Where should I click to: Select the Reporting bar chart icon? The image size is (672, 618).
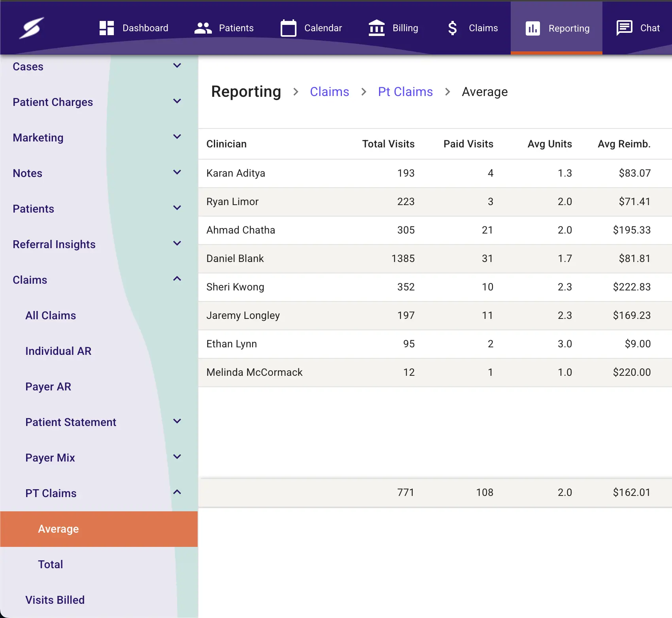(532, 28)
